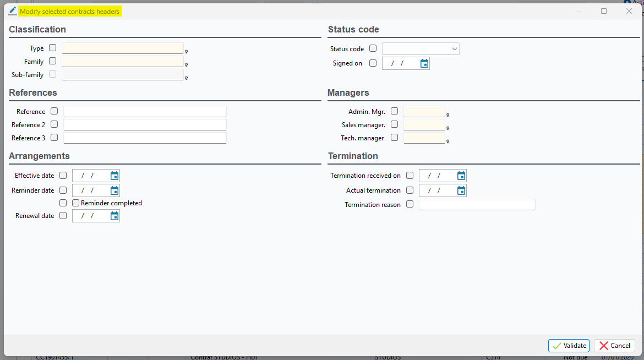Open calendar for Termination received on
Screen dimensions: 644x360
click(461, 176)
